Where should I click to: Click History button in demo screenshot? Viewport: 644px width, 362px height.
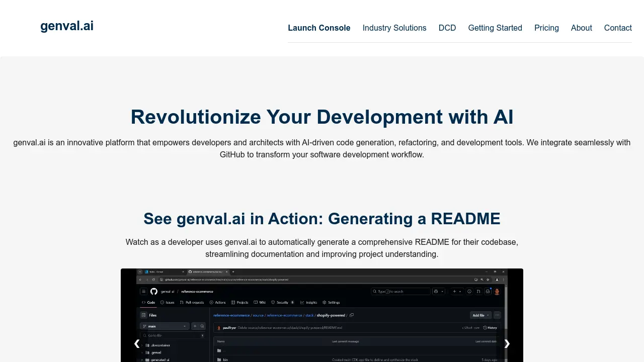tap(490, 328)
